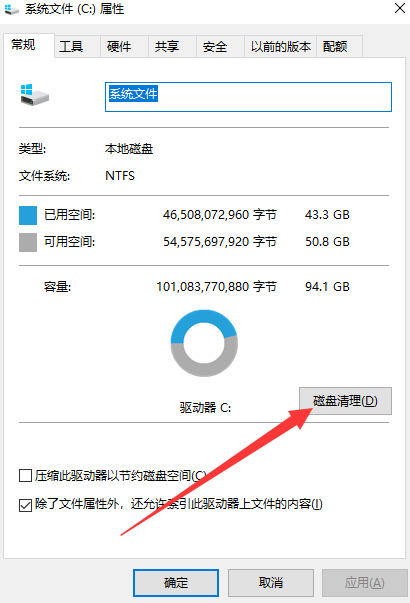
Task: Select the 常规 tab
Action: (x=23, y=45)
